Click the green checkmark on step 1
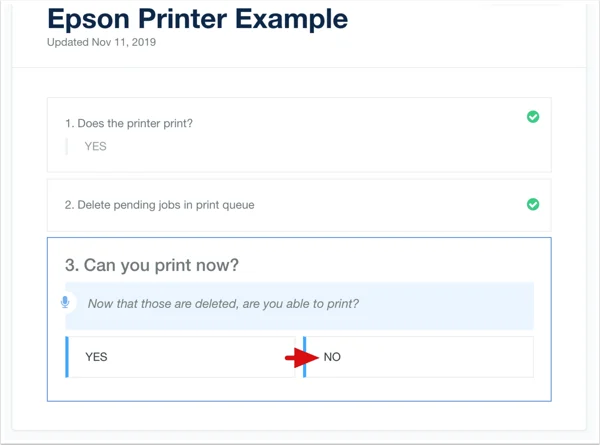 [x=533, y=117]
